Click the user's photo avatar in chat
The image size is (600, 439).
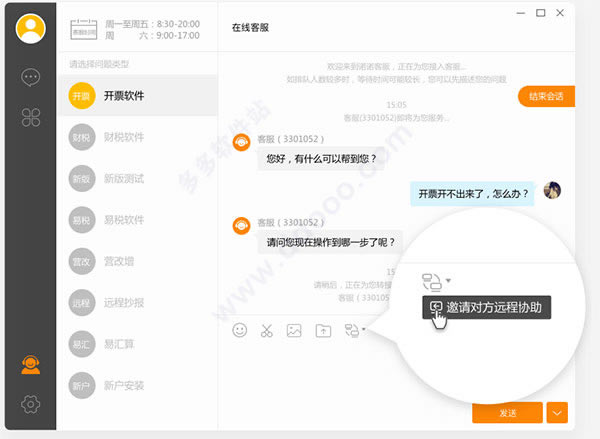[552, 190]
